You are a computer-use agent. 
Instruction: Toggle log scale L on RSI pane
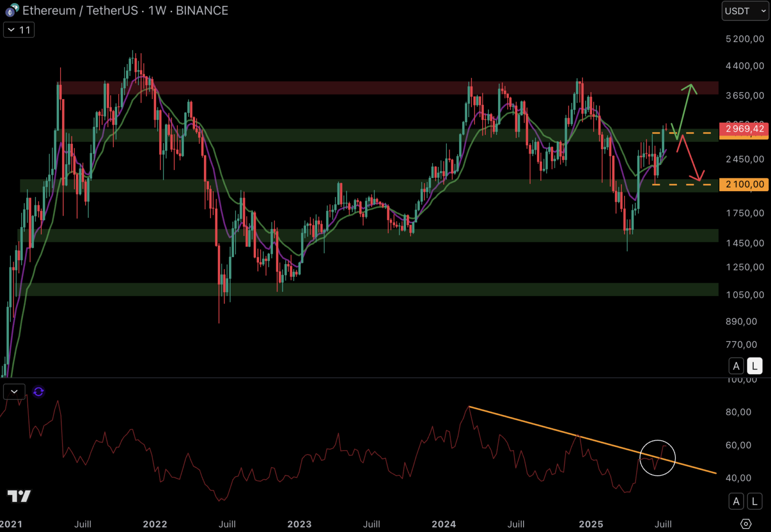coord(755,501)
